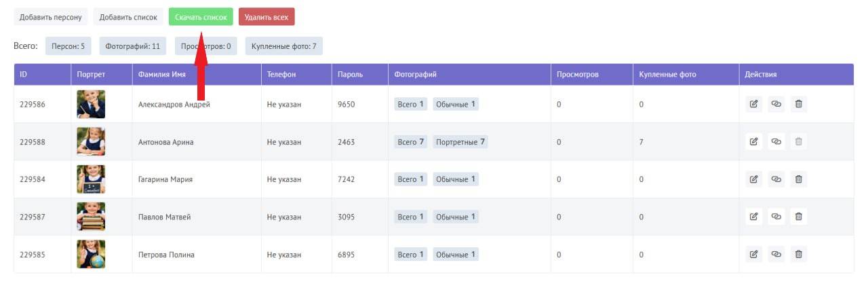
Task: Select the Портретные 7 badge for Антонова
Action: point(460,142)
